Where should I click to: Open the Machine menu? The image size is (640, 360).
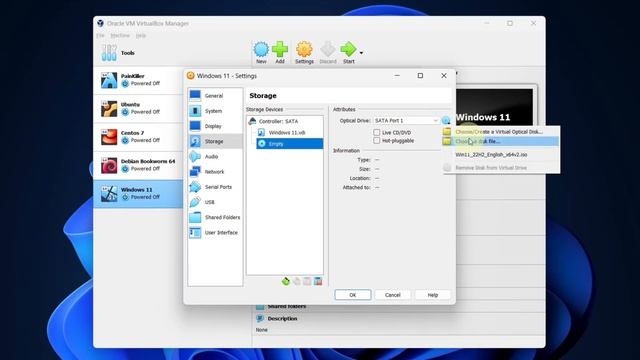120,36
